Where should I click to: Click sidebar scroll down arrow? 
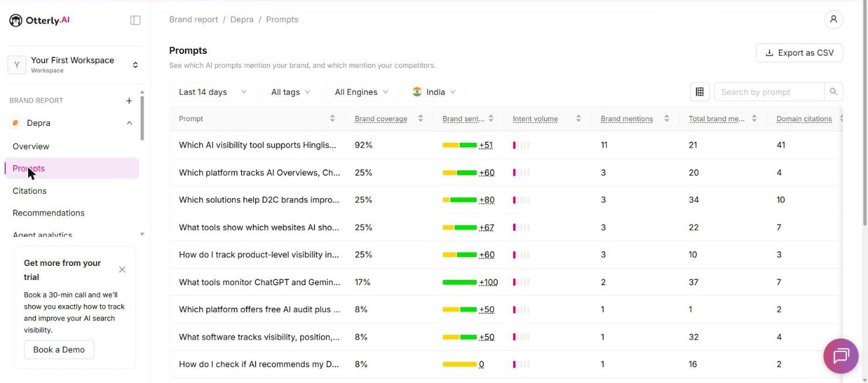tap(142, 234)
